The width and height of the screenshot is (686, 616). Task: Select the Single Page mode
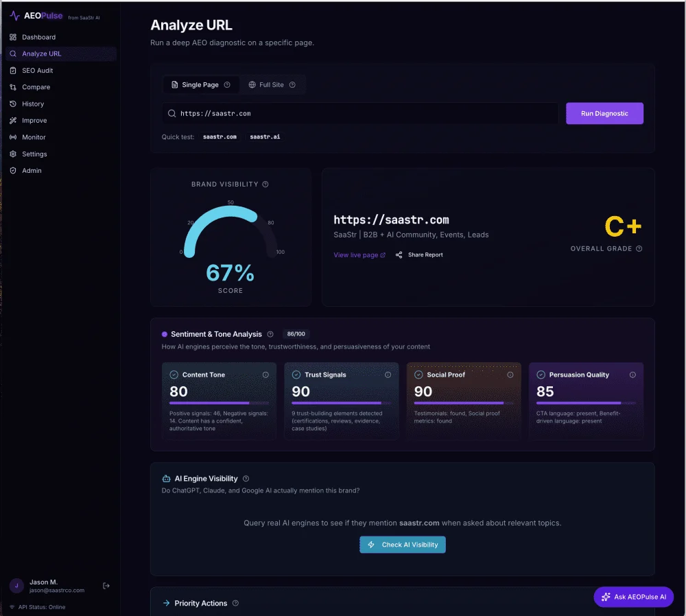click(200, 85)
